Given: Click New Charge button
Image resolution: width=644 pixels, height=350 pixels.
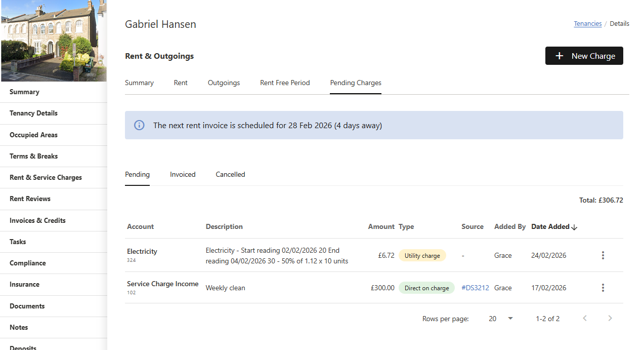Looking at the screenshot, I should [584, 56].
